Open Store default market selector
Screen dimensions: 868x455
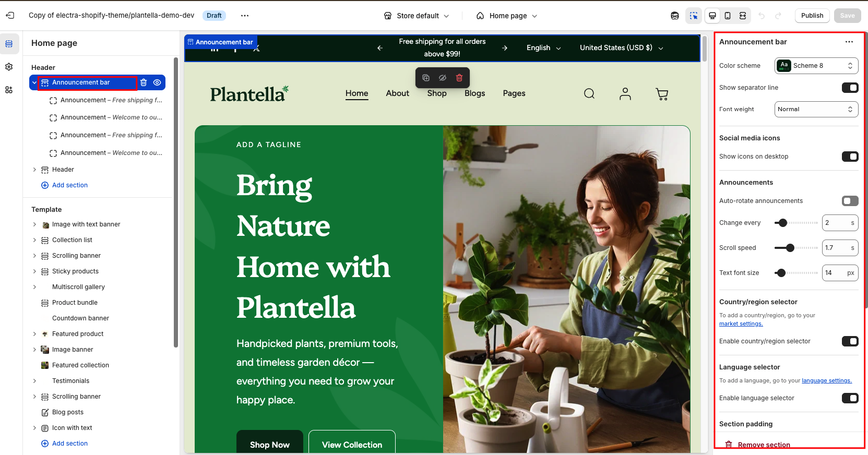(417, 16)
